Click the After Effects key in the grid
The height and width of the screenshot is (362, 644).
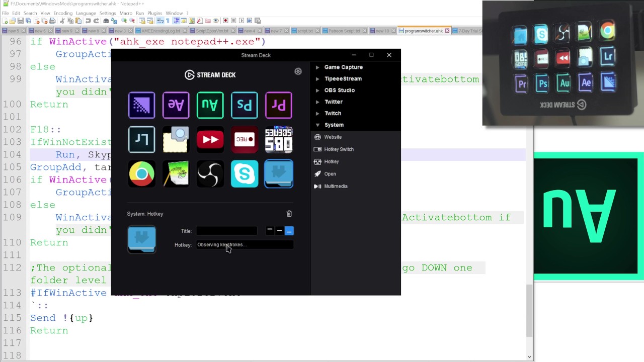pyautogui.click(x=176, y=105)
